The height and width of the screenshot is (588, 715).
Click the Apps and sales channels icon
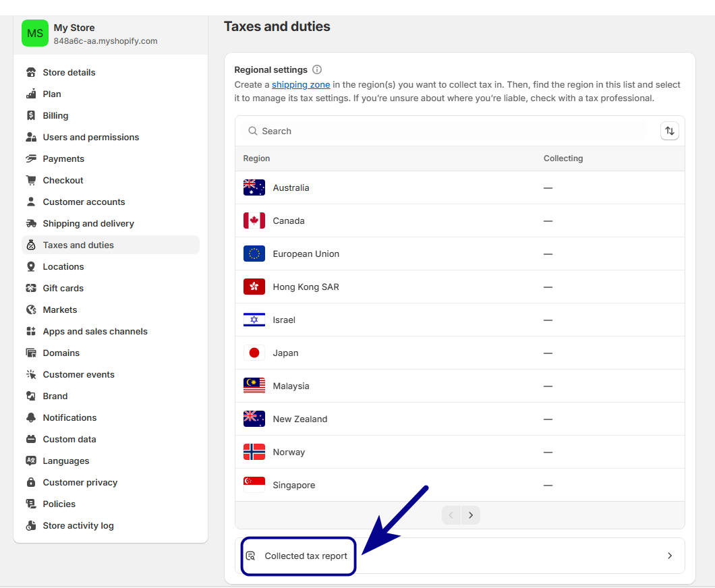pos(31,331)
